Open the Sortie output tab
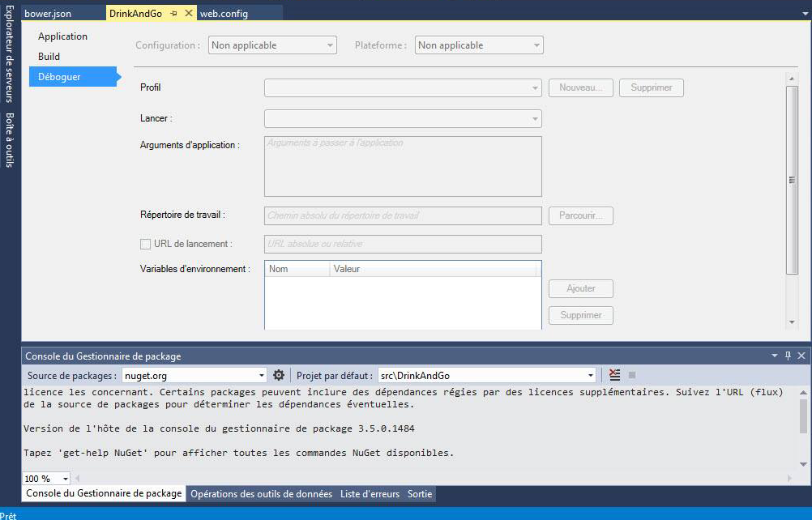The width and height of the screenshot is (812, 520). 420,494
